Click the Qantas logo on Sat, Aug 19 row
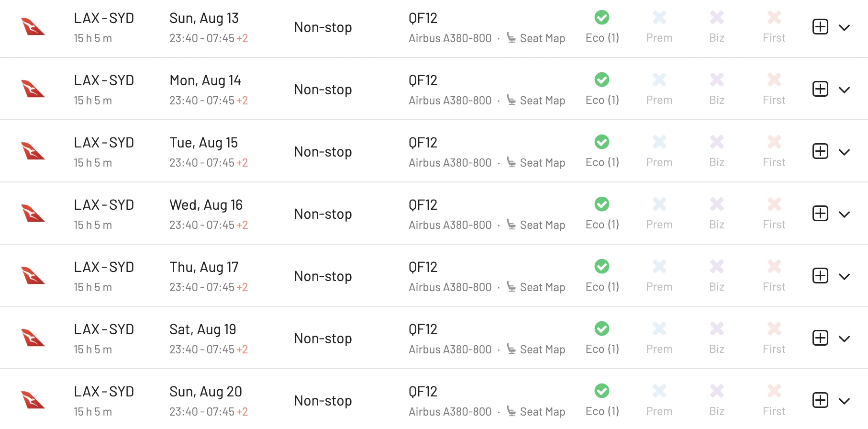 [x=33, y=338]
